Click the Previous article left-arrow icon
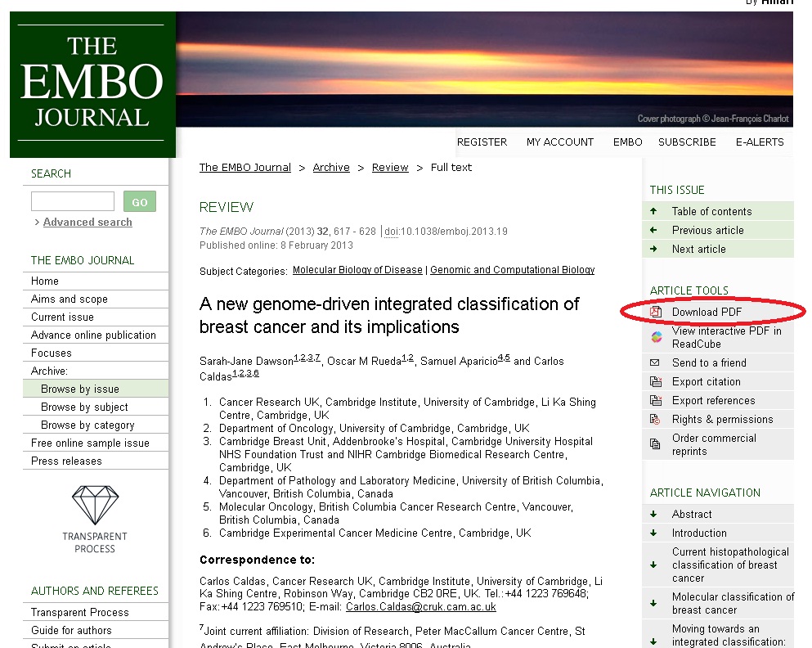Screen dimensions: 812x648 655,230
